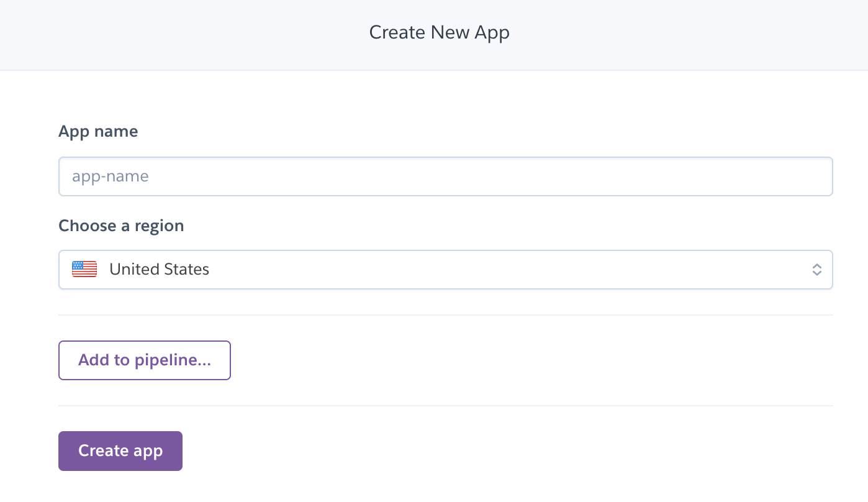Click the United States flag icon

tap(84, 269)
